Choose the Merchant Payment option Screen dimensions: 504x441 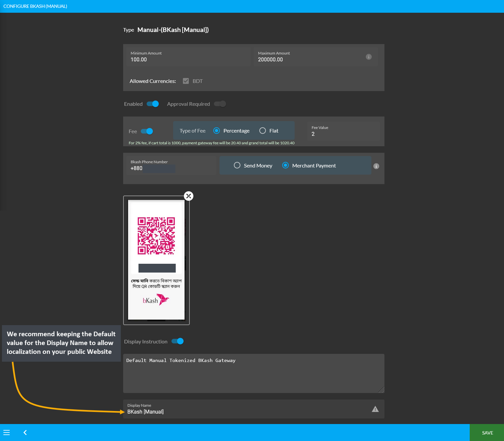(x=285, y=165)
